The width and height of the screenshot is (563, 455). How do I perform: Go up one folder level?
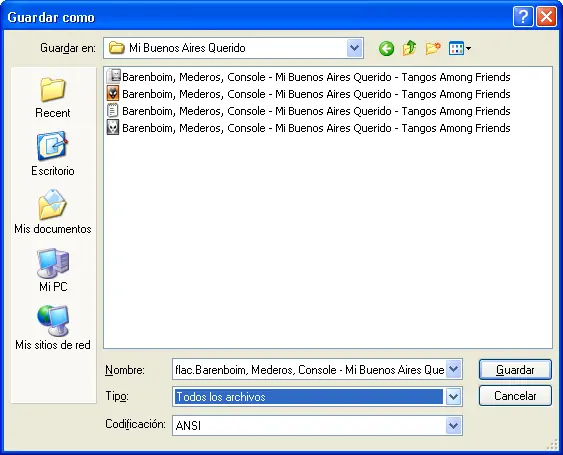click(x=409, y=48)
